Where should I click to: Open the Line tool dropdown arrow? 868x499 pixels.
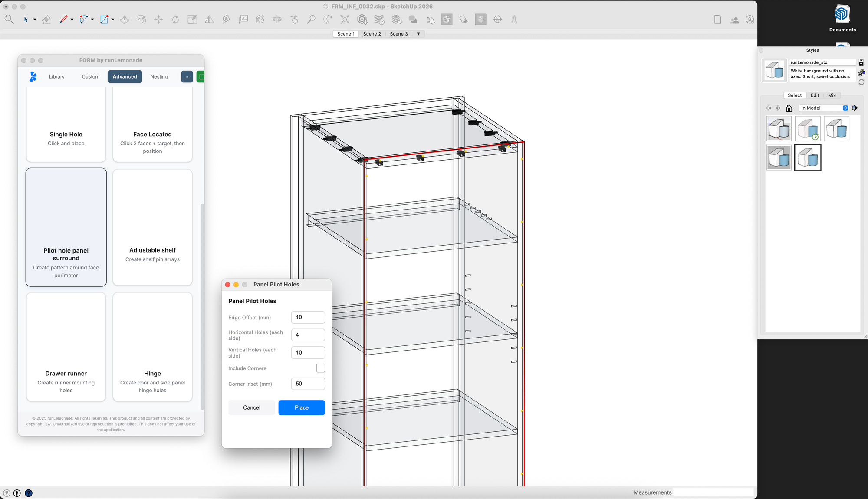[x=72, y=20]
